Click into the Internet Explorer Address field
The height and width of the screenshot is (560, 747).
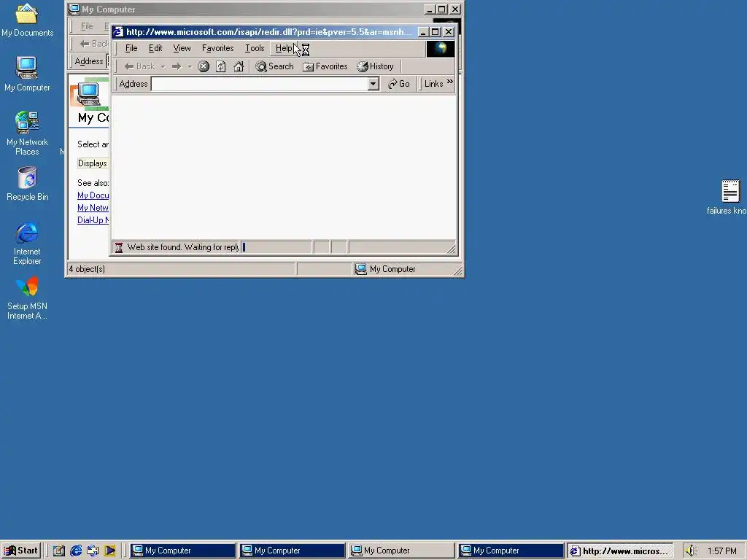point(260,85)
